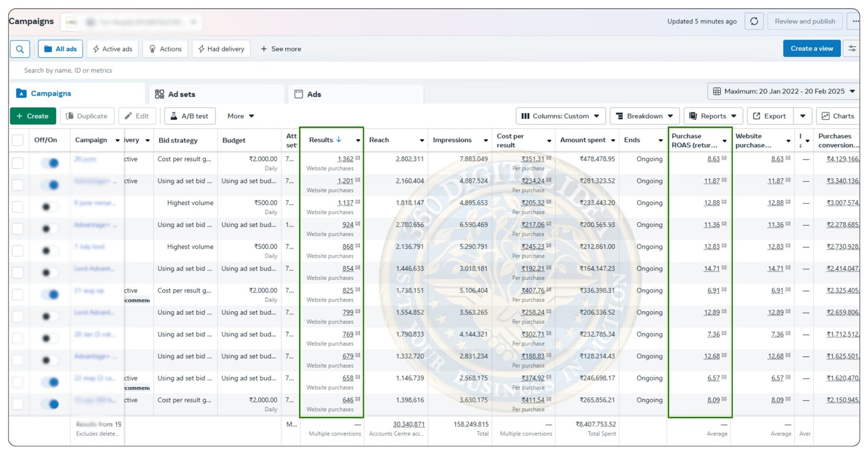Click the Create a view button

[x=812, y=48]
